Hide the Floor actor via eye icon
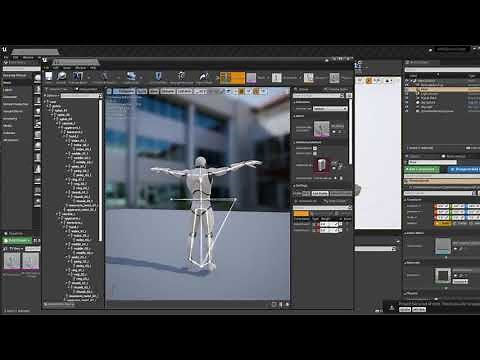Image resolution: width=480 pixels, height=360 pixels. (407, 89)
